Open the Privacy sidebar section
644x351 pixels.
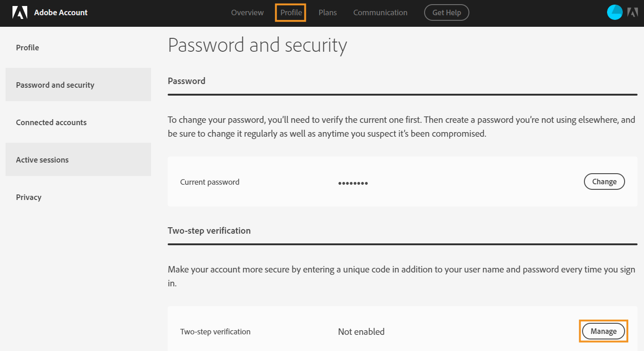point(29,197)
